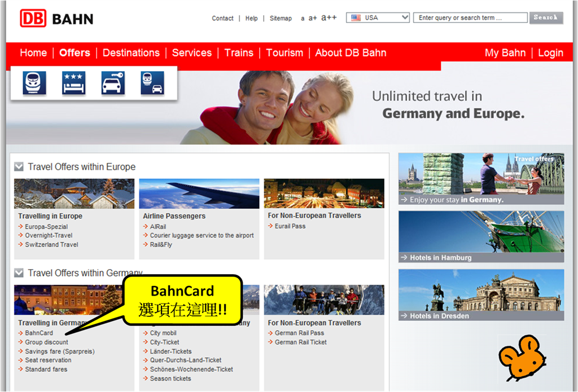
Task: Navigate to the Trains section
Action: coord(239,52)
